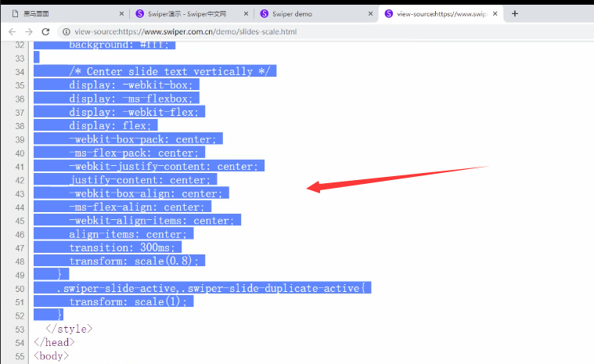Click line 'display: -webkit-box;'

tap(131, 85)
